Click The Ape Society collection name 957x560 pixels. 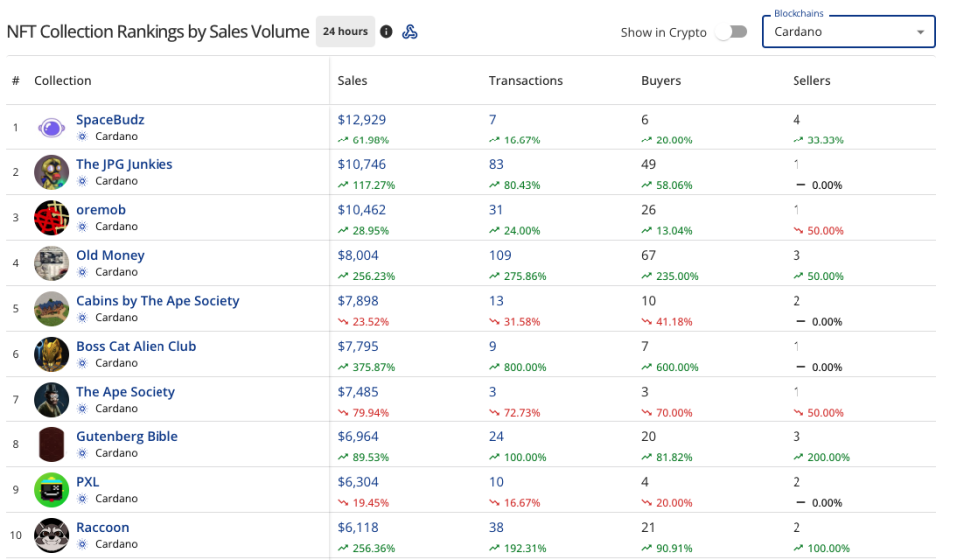click(125, 392)
